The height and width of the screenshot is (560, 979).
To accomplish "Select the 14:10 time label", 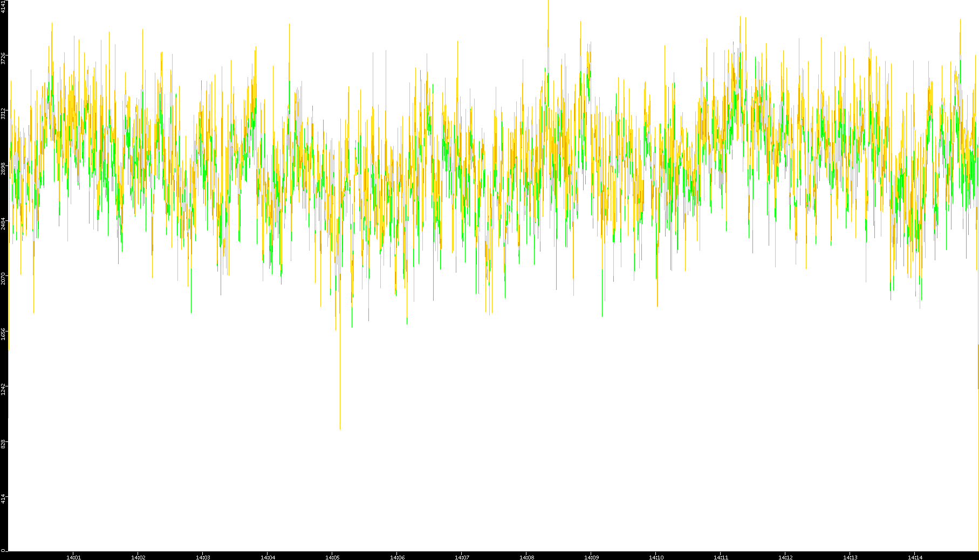I will tap(656, 557).
